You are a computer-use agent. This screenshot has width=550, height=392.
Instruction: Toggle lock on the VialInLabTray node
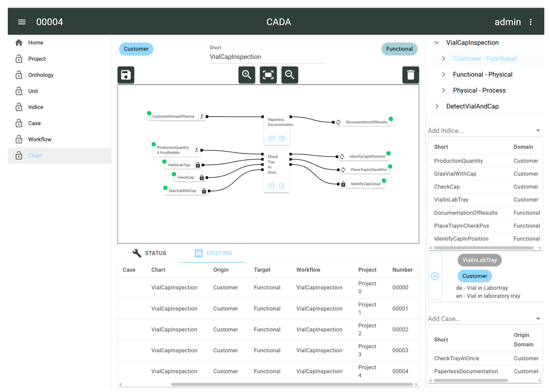[x=198, y=165]
